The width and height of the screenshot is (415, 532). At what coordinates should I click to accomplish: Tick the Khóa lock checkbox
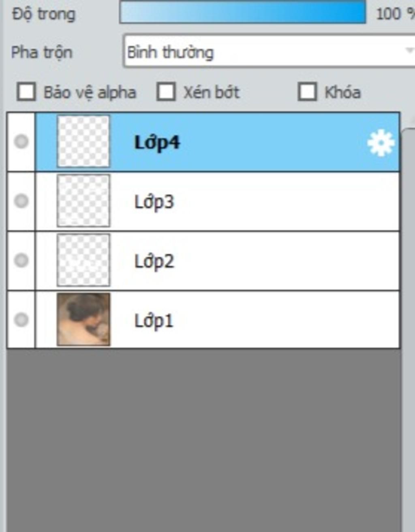pos(307,92)
